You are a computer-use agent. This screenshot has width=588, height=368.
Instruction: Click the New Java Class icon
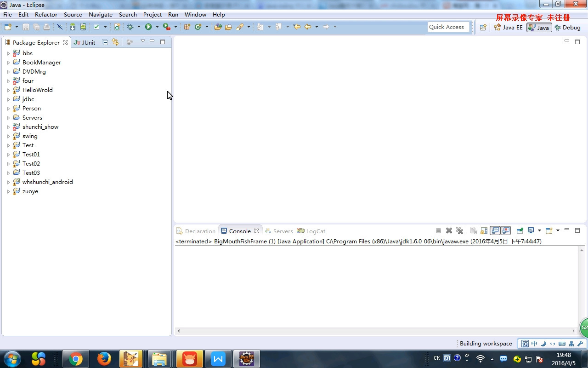198,27
